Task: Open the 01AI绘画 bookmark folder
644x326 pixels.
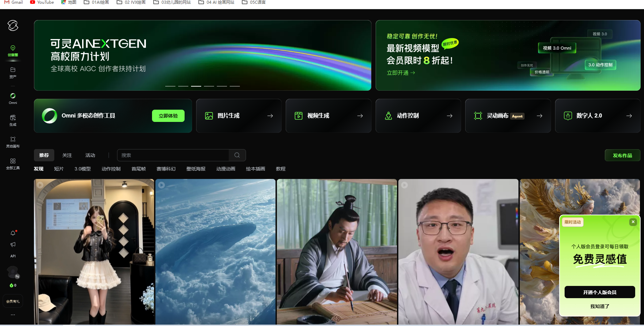Action: [x=96, y=2]
